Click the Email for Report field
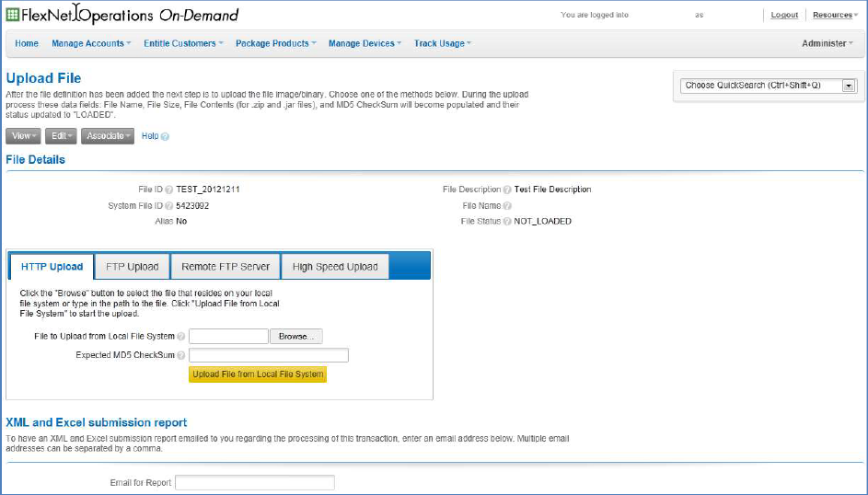 [x=255, y=482]
